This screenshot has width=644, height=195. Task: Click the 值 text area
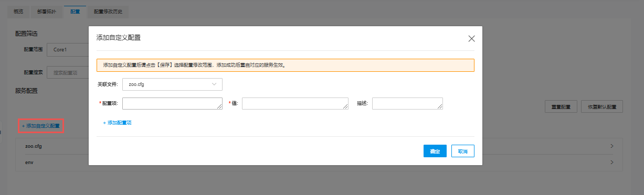295,103
